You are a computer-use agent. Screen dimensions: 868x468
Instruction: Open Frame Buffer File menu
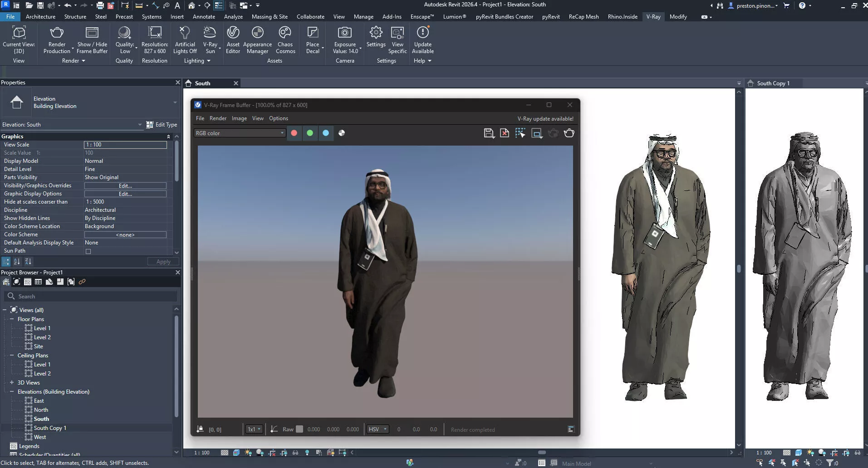[200, 118]
